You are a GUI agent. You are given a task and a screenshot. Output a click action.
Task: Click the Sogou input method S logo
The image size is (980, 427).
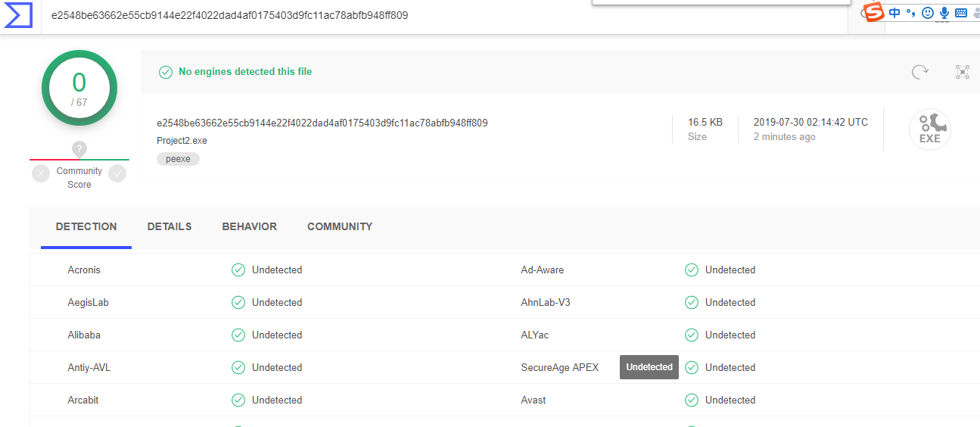pos(875,13)
